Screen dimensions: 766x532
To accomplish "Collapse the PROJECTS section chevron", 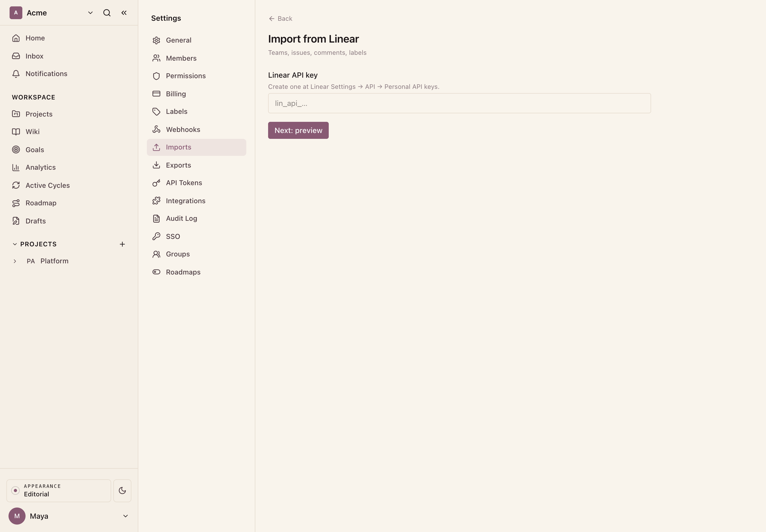I will pyautogui.click(x=15, y=244).
